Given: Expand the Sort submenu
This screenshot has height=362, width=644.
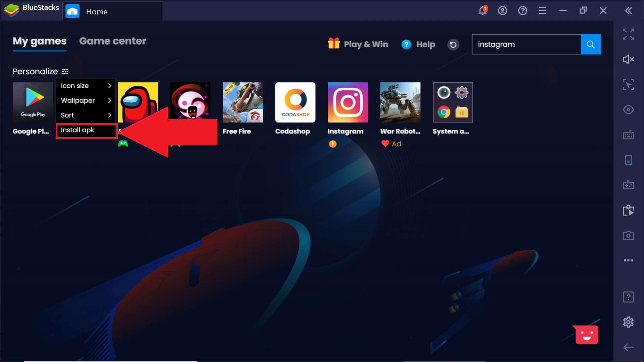Looking at the screenshot, I should 85,115.
